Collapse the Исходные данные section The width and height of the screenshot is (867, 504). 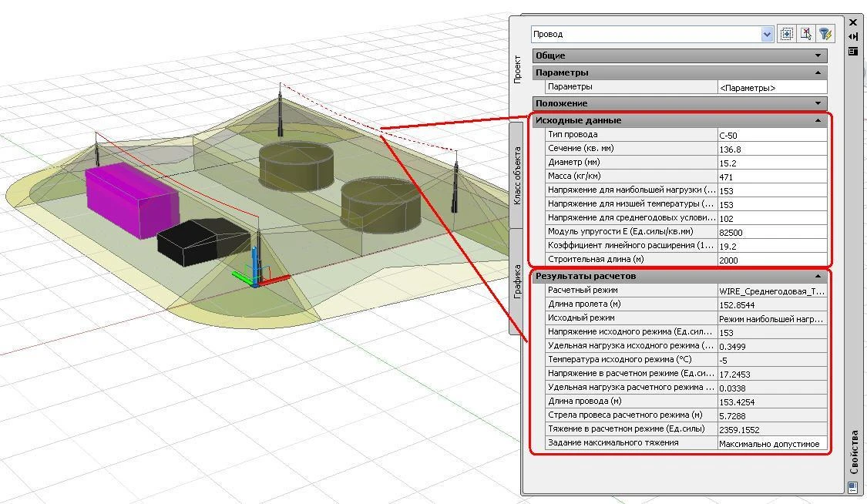click(818, 120)
